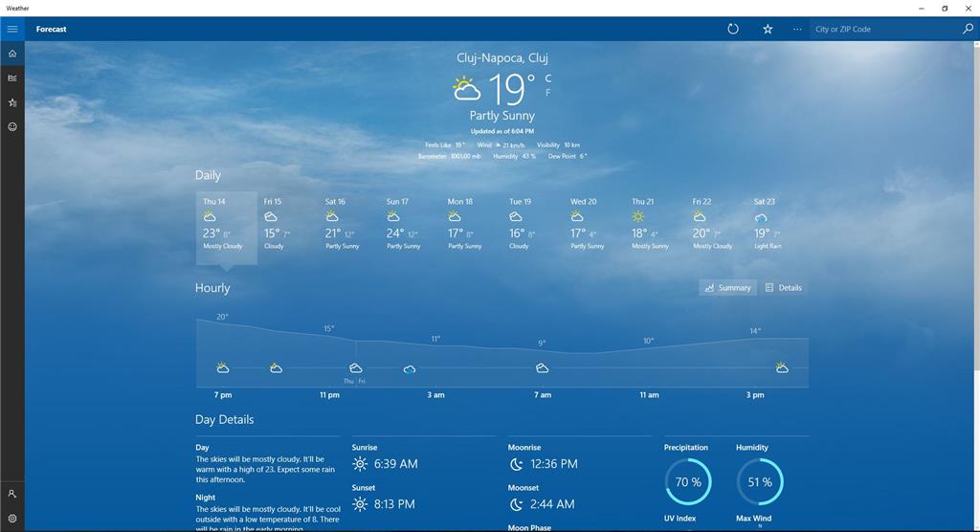The image size is (980, 532).
Task: Switch temperature unit to Celsius
Action: [548, 78]
